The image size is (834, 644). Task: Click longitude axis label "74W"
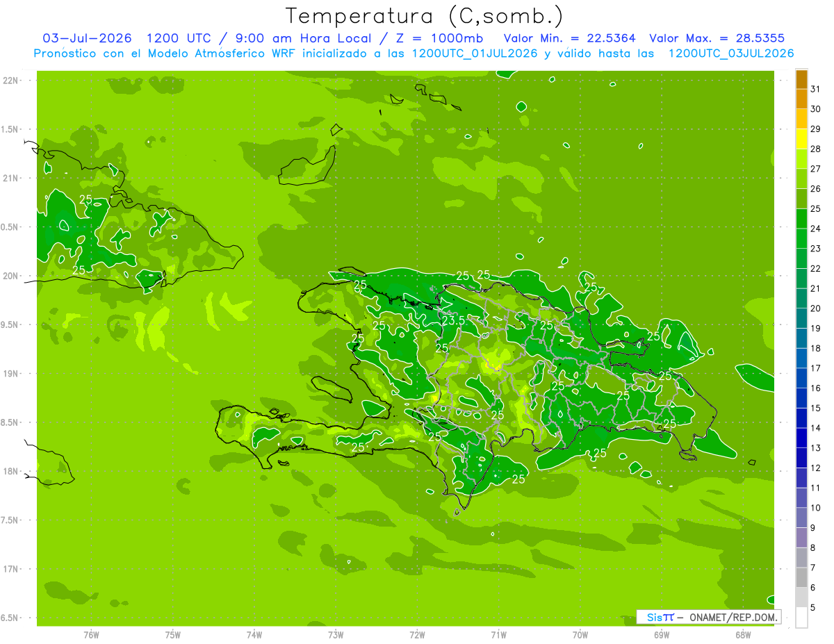[x=254, y=635]
